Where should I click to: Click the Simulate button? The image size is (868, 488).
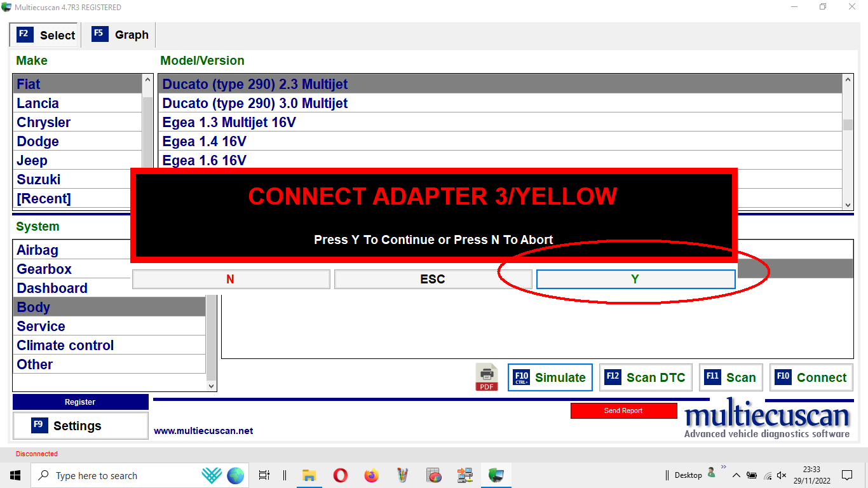point(550,377)
